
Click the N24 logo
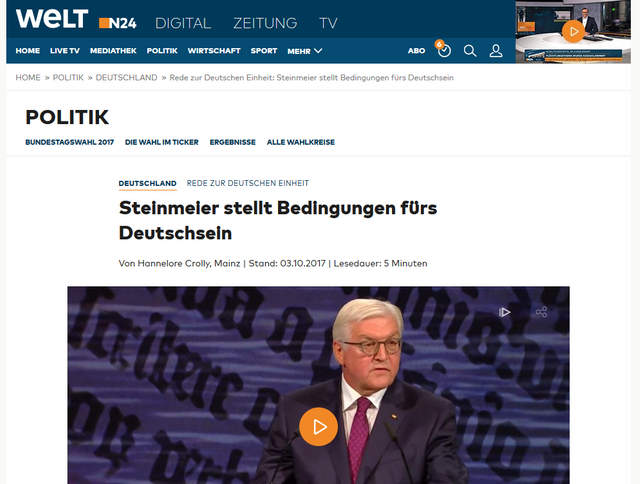pyautogui.click(x=118, y=23)
